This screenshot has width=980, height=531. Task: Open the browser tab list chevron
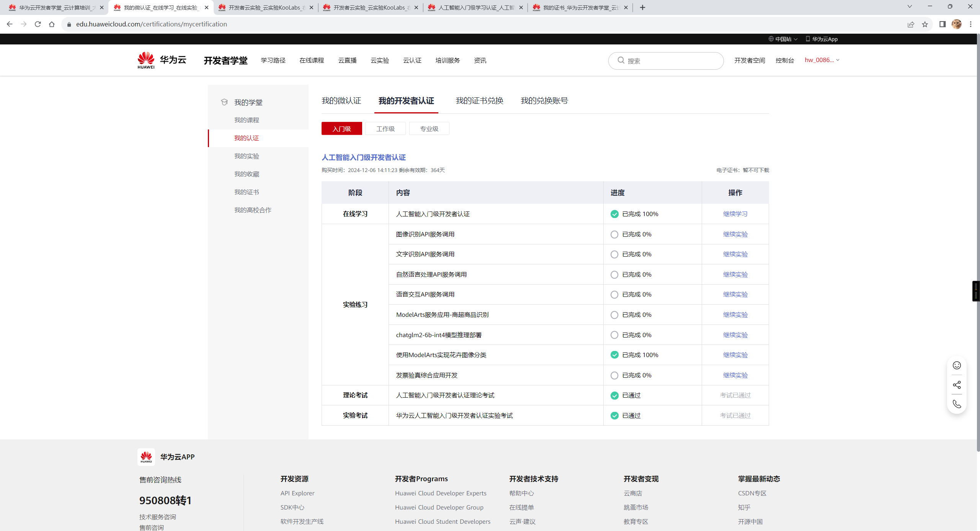tap(910, 7)
